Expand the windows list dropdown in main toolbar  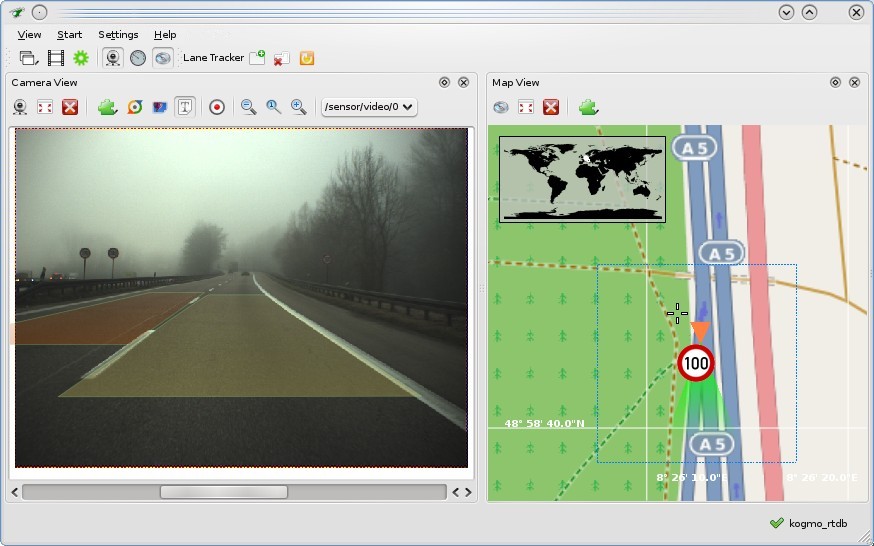[28, 58]
